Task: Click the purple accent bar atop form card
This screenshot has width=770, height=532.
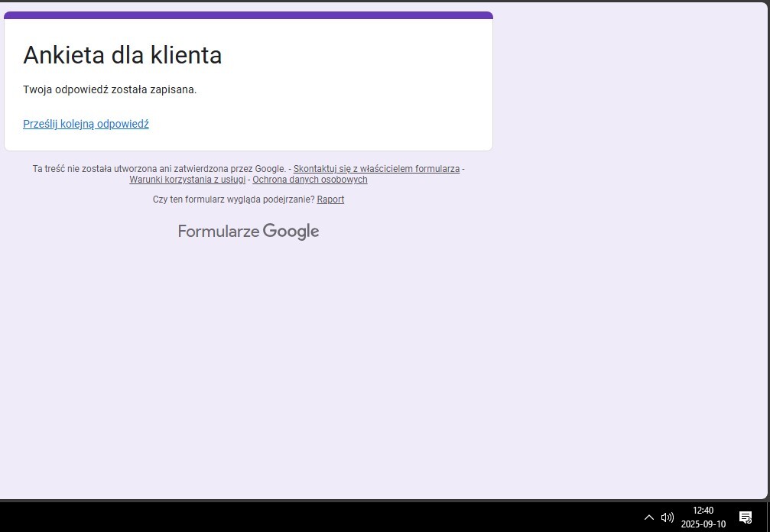Action: point(249,15)
